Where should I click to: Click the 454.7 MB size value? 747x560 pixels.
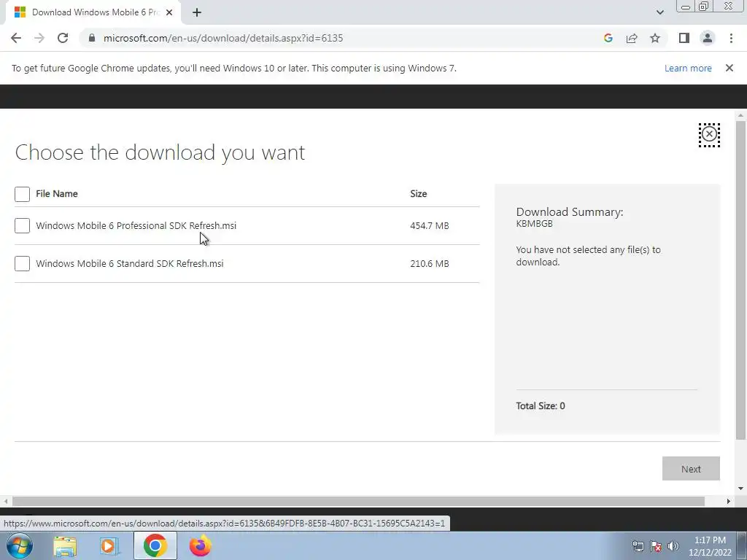pyautogui.click(x=429, y=226)
